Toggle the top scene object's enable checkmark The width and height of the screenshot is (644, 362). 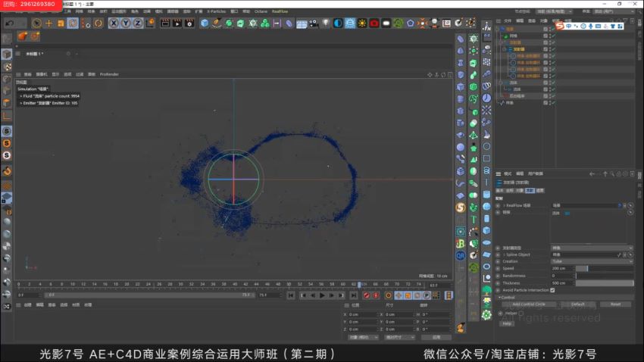pos(554,30)
